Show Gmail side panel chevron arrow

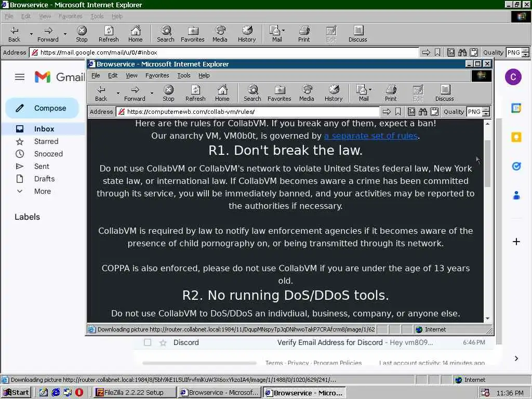point(516,358)
